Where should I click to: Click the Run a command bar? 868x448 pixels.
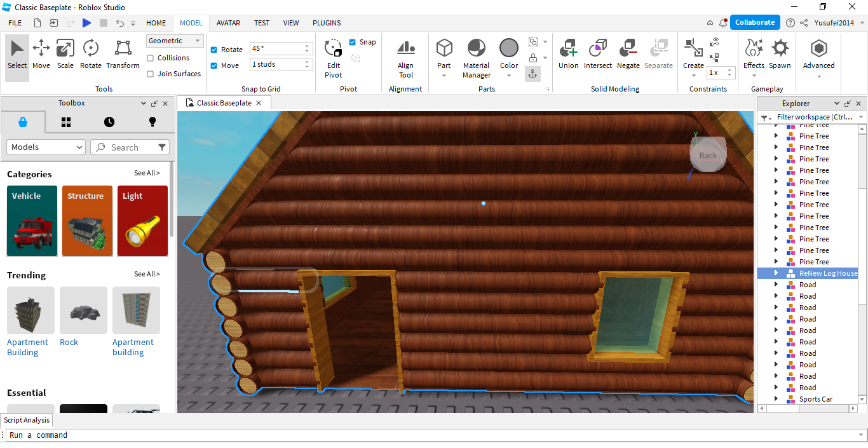434,435
